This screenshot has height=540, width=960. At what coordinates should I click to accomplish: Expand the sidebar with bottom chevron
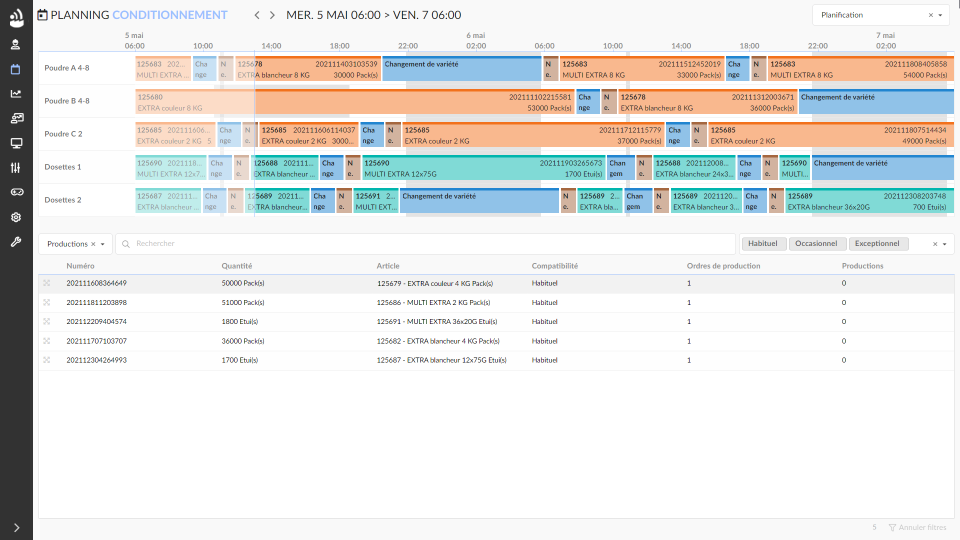pyautogui.click(x=15, y=527)
